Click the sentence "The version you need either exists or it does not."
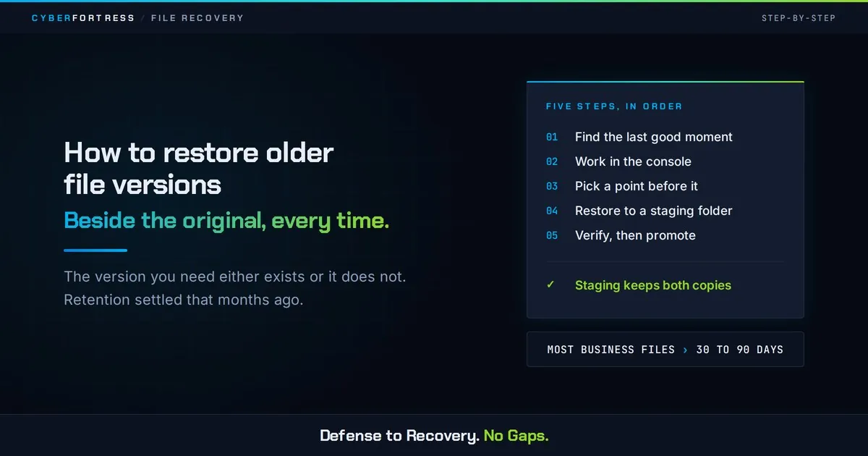Viewport: 868px width, 456px height. [235, 276]
